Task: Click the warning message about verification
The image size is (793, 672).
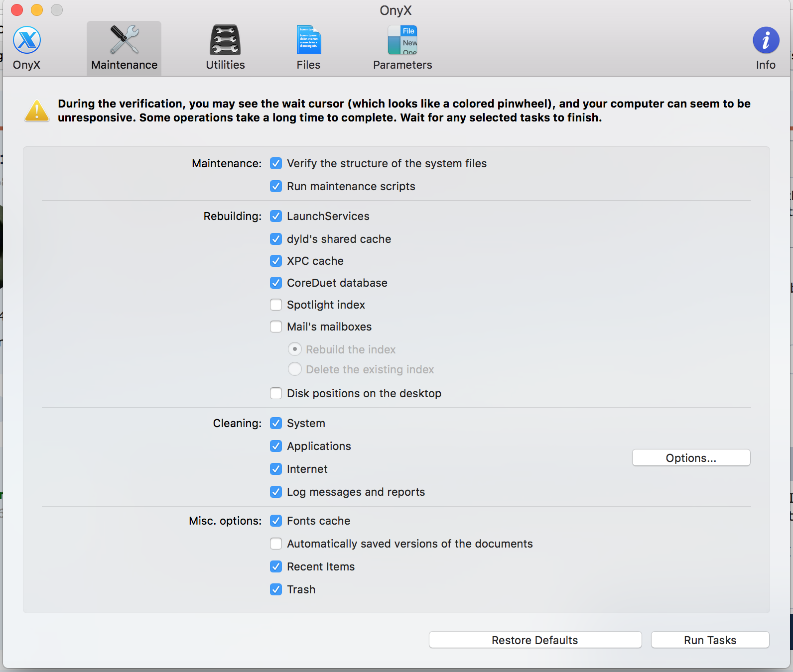Action: [404, 111]
